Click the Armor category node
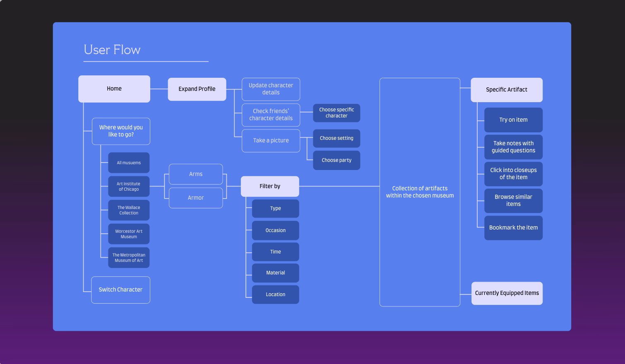This screenshot has width=625, height=364. (196, 198)
